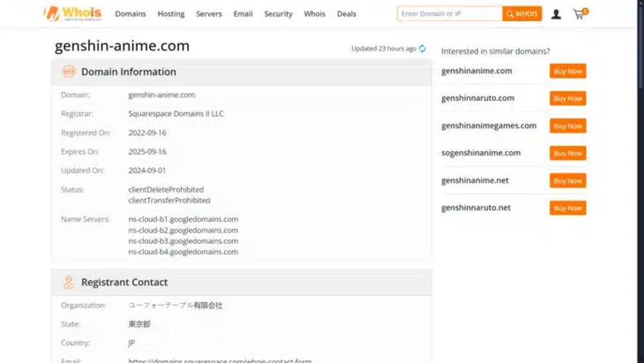Go to the Email menu
644x363 pixels.
pyautogui.click(x=243, y=14)
